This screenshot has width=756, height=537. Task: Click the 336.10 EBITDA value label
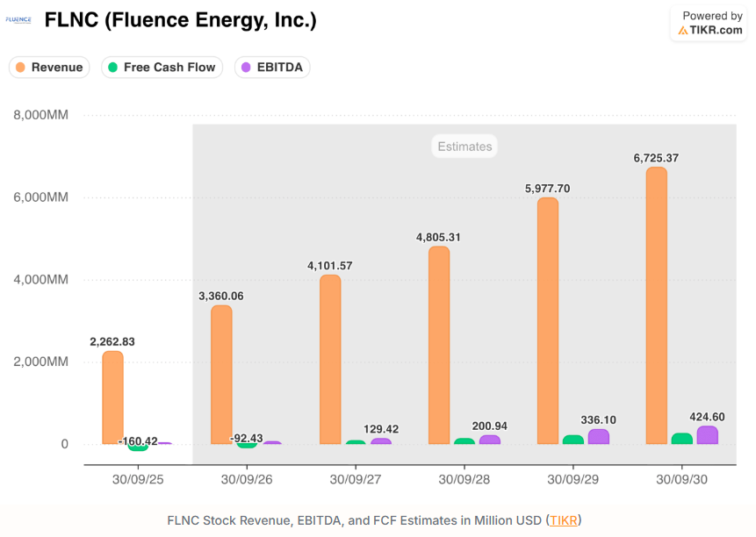pyautogui.click(x=598, y=420)
